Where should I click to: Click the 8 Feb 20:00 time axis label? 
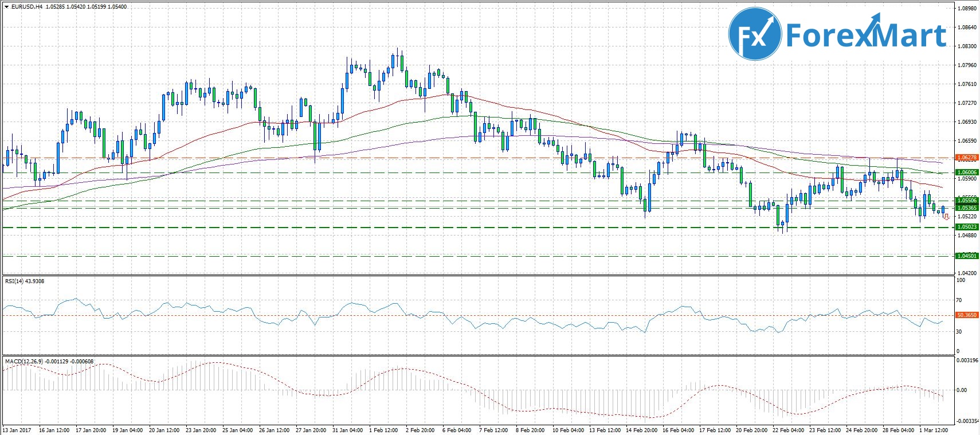coord(531,430)
